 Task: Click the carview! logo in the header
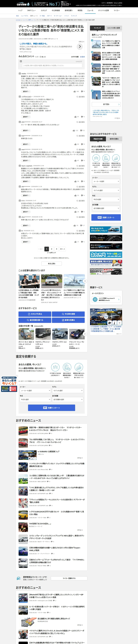click(23, 4)
